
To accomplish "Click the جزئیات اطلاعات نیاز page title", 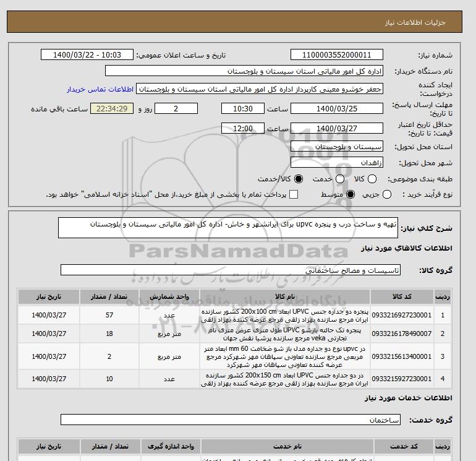I will pos(415,22).
